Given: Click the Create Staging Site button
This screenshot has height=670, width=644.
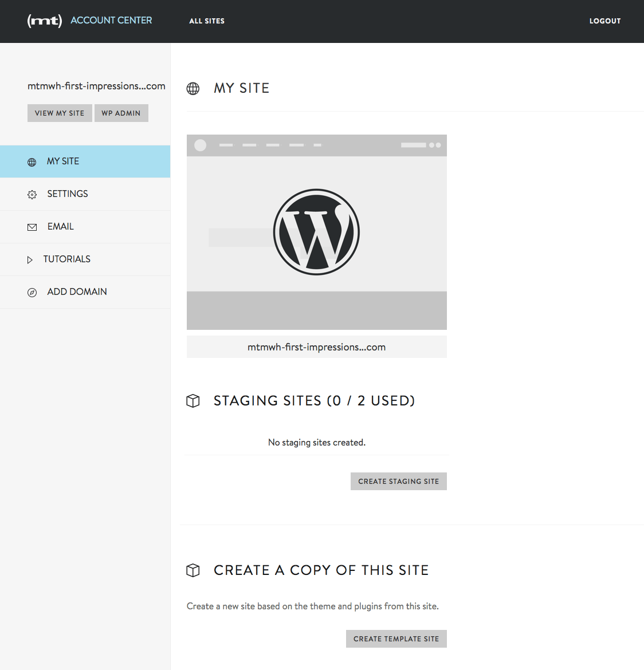Looking at the screenshot, I should pos(399,481).
